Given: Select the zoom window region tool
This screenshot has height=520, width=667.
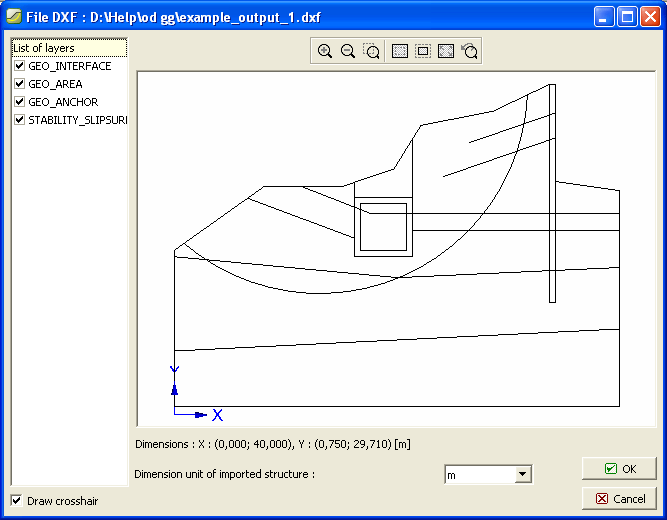Looking at the screenshot, I should coord(372,51).
